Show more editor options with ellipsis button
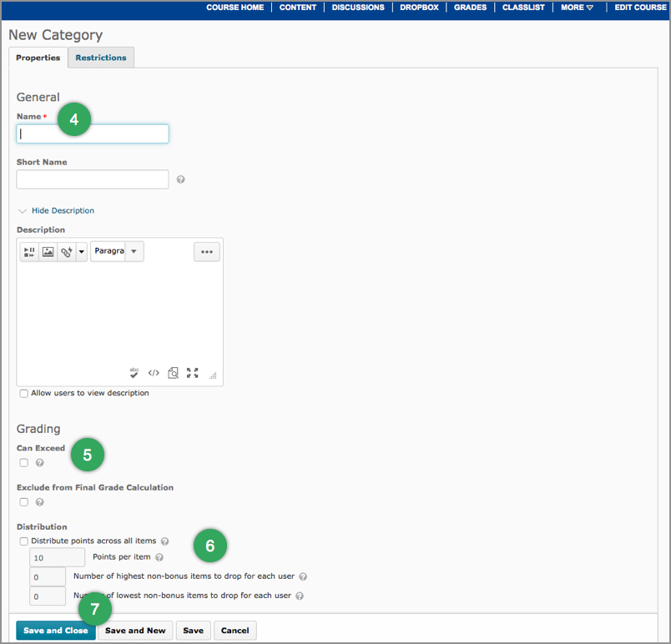The width and height of the screenshot is (671, 644). pyautogui.click(x=207, y=252)
